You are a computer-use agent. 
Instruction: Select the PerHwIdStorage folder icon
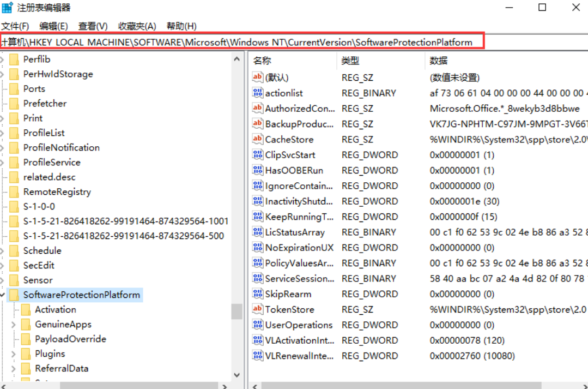point(14,74)
